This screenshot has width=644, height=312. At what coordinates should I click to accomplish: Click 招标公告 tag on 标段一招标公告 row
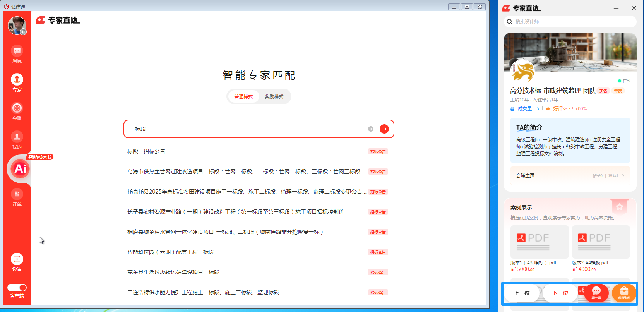pyautogui.click(x=378, y=151)
